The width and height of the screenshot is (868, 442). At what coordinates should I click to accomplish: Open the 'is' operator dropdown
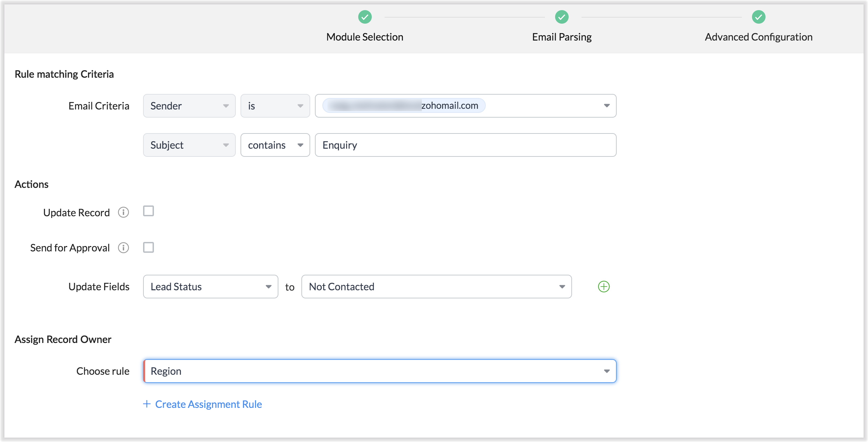coord(275,106)
